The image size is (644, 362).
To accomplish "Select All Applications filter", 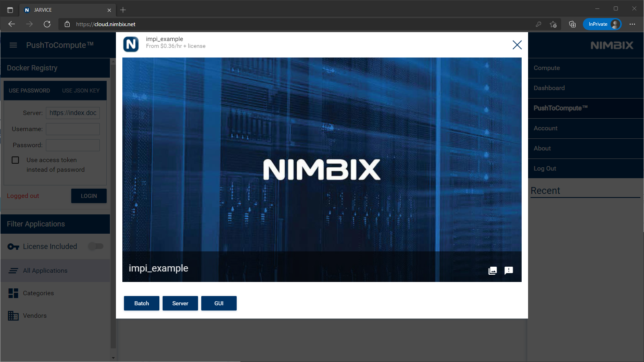I will click(x=55, y=271).
